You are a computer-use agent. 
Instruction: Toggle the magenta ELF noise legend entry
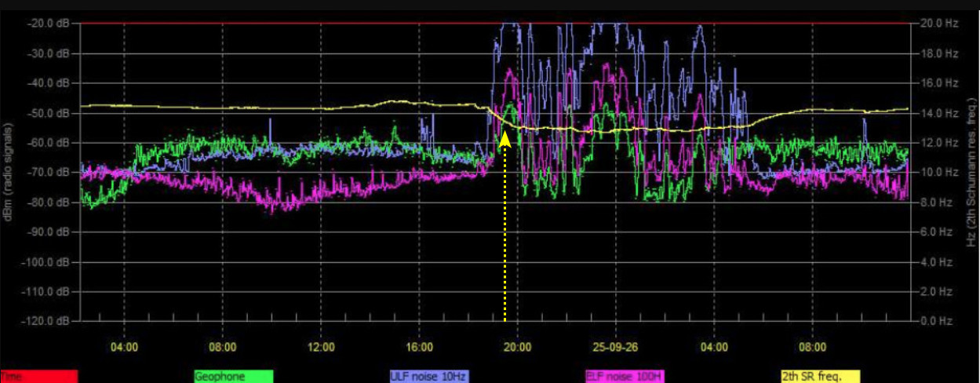(x=625, y=377)
